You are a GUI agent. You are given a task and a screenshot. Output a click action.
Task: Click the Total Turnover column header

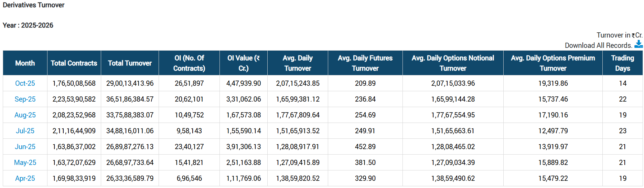point(130,63)
